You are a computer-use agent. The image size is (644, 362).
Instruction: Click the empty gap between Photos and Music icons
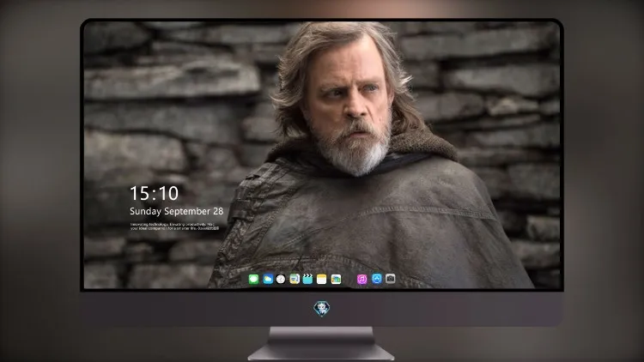coord(349,279)
